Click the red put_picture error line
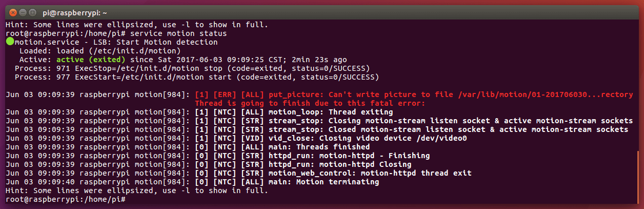This screenshot has width=644, height=209. [414, 94]
